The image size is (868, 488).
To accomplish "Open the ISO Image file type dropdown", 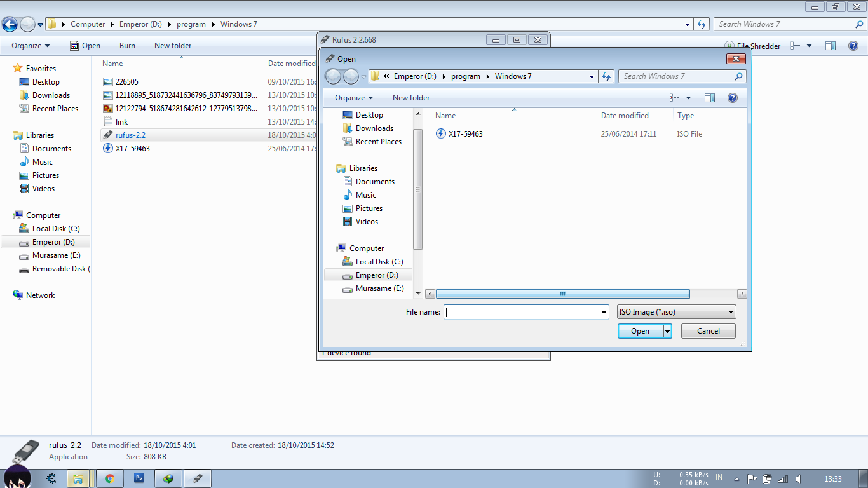I will click(x=675, y=311).
